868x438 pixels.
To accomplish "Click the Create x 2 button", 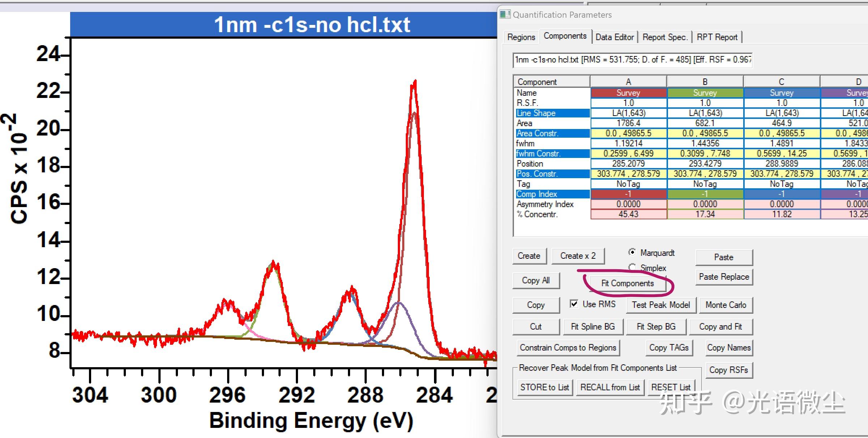I will 578,256.
